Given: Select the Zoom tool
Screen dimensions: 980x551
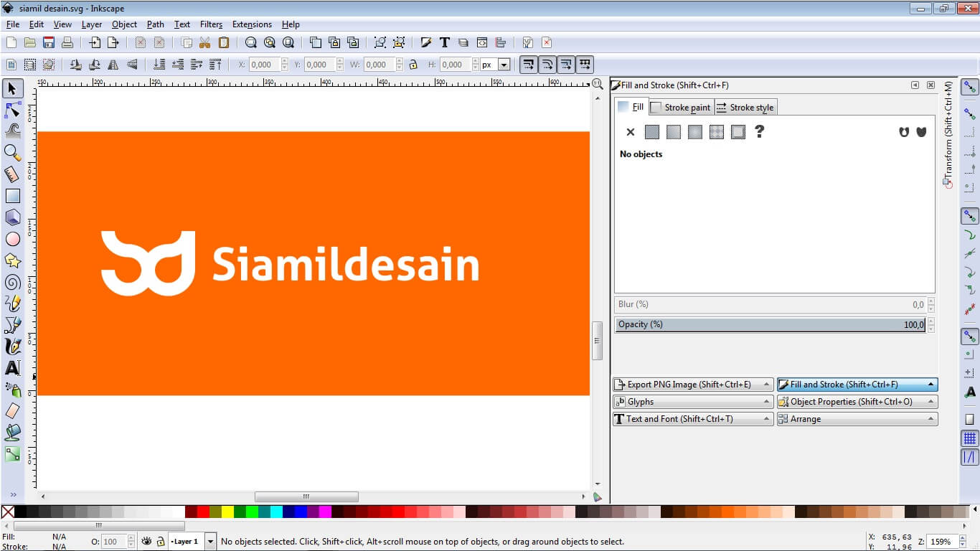Looking at the screenshot, I should (12, 151).
